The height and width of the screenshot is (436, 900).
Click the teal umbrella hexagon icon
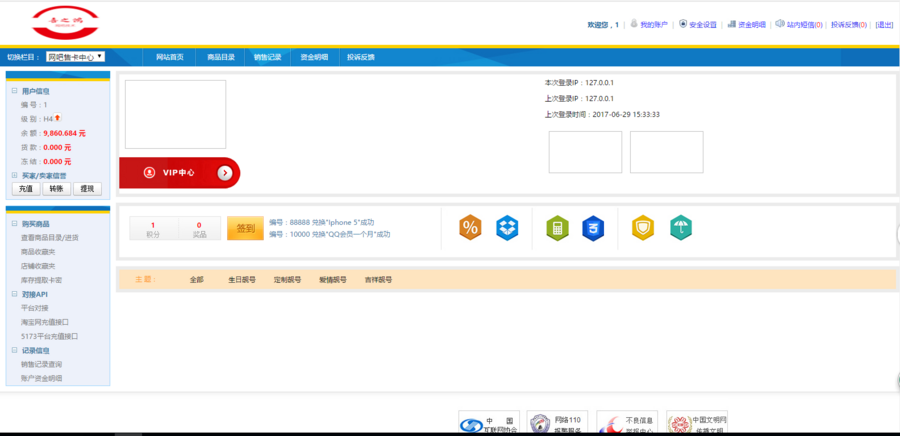coord(681,228)
